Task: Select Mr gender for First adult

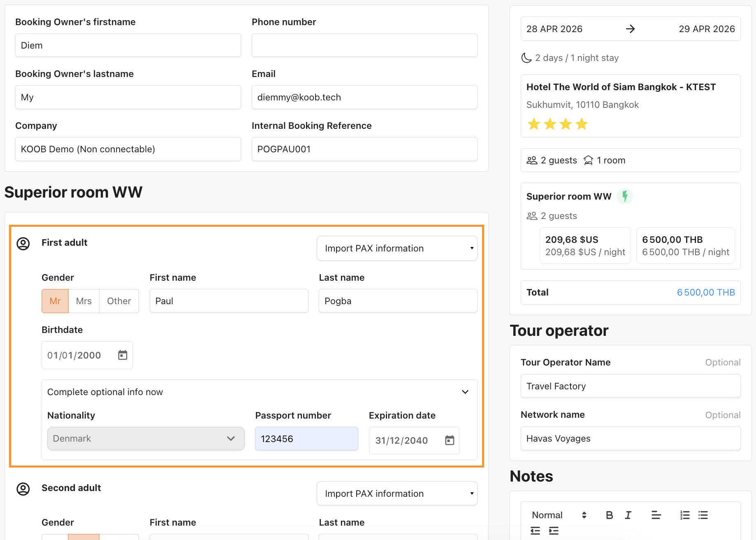Action: click(x=55, y=301)
